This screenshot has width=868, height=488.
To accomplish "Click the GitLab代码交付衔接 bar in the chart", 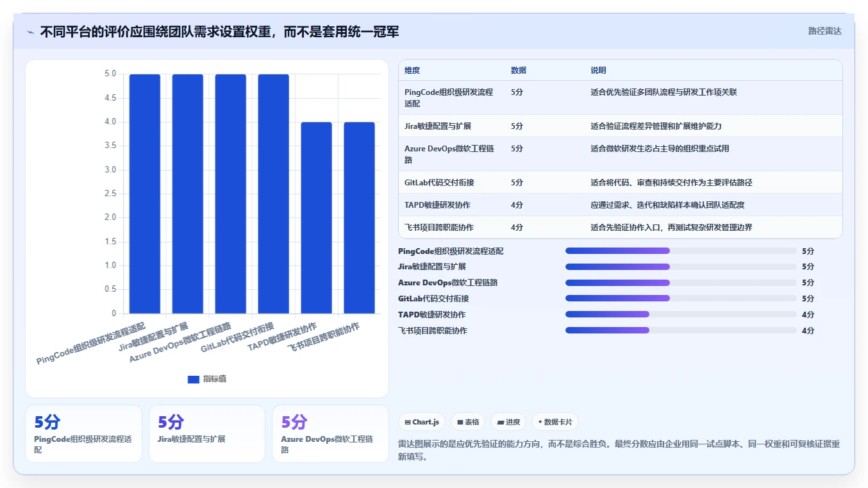I will pyautogui.click(x=274, y=194).
